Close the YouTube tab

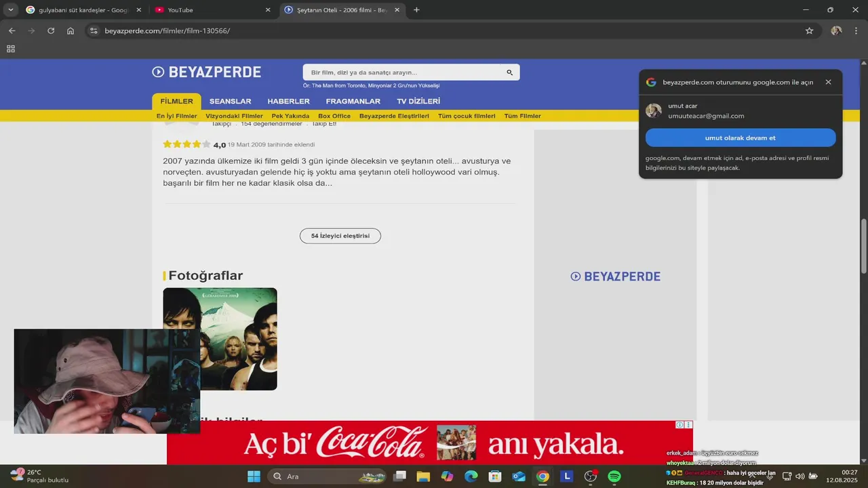(268, 10)
